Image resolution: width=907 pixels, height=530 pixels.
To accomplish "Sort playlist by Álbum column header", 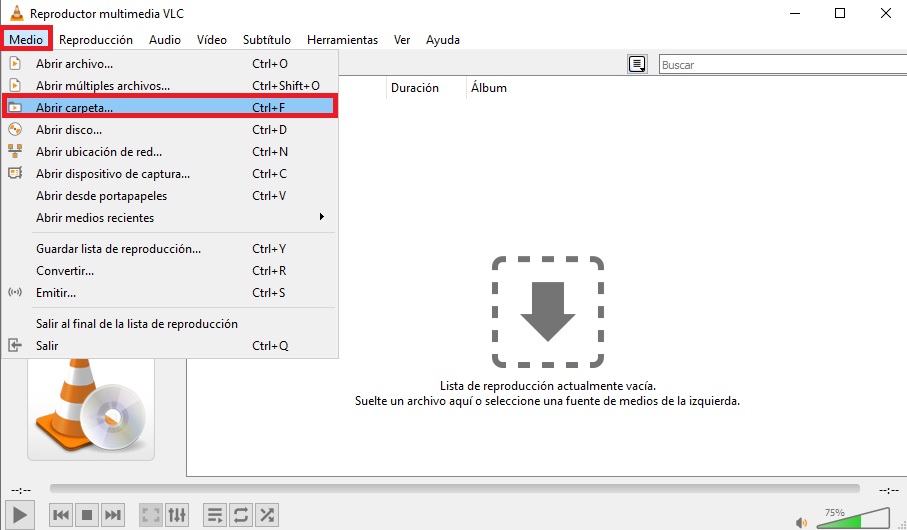I will click(489, 88).
